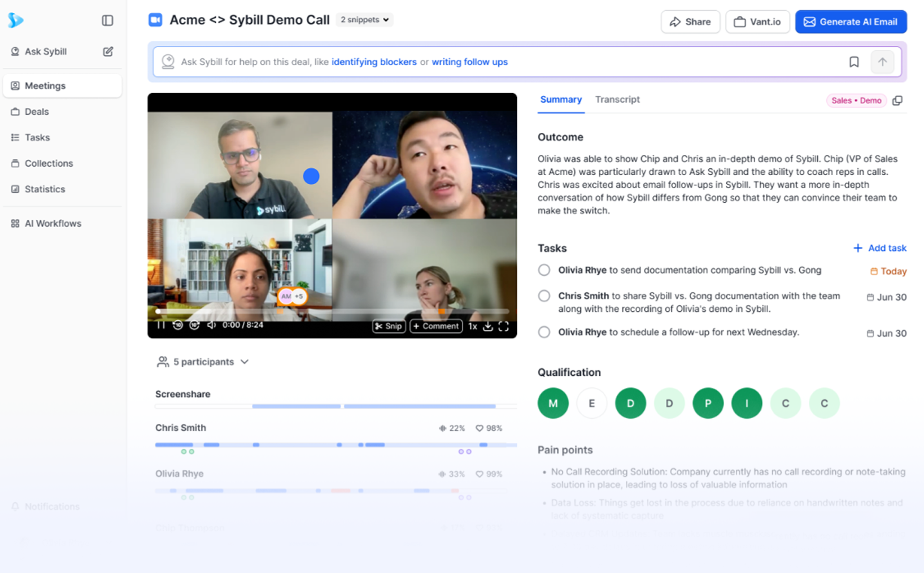Screen dimensions: 924x573
Task: Click the Sales • Demo tag
Action: (x=856, y=101)
